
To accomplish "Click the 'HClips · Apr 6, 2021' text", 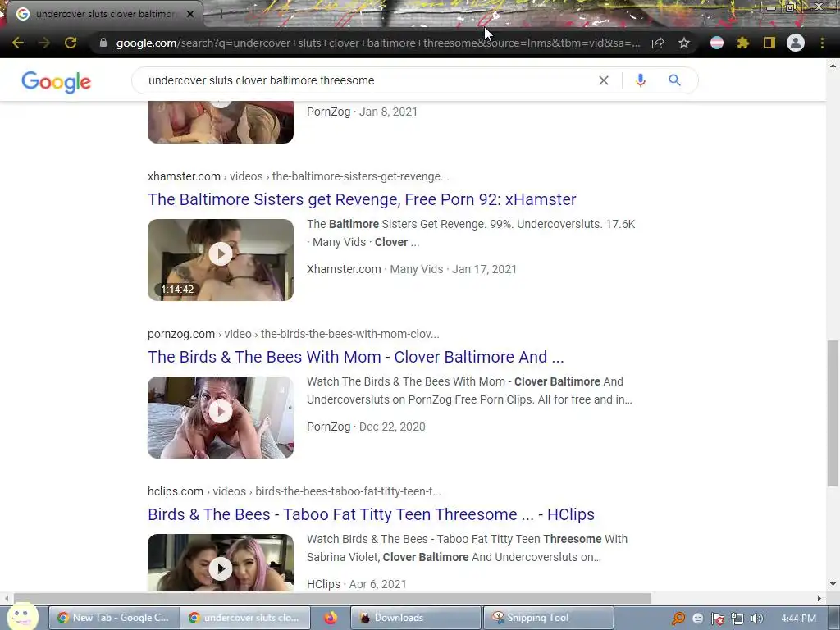I will 357,584.
